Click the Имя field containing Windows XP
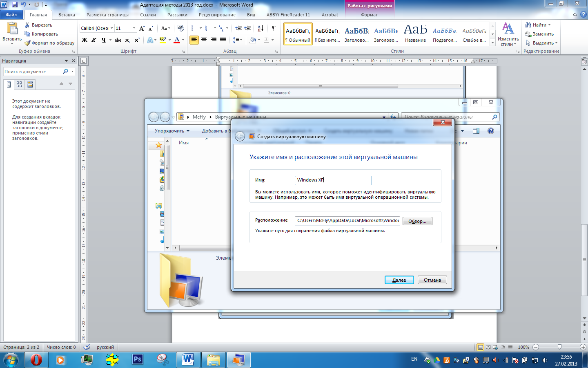This screenshot has height=368, width=588. [333, 180]
